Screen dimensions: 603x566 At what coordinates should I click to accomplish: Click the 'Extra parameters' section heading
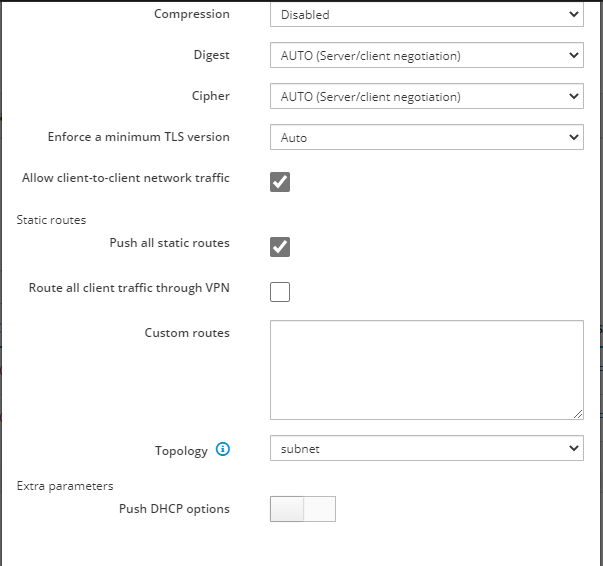point(65,486)
